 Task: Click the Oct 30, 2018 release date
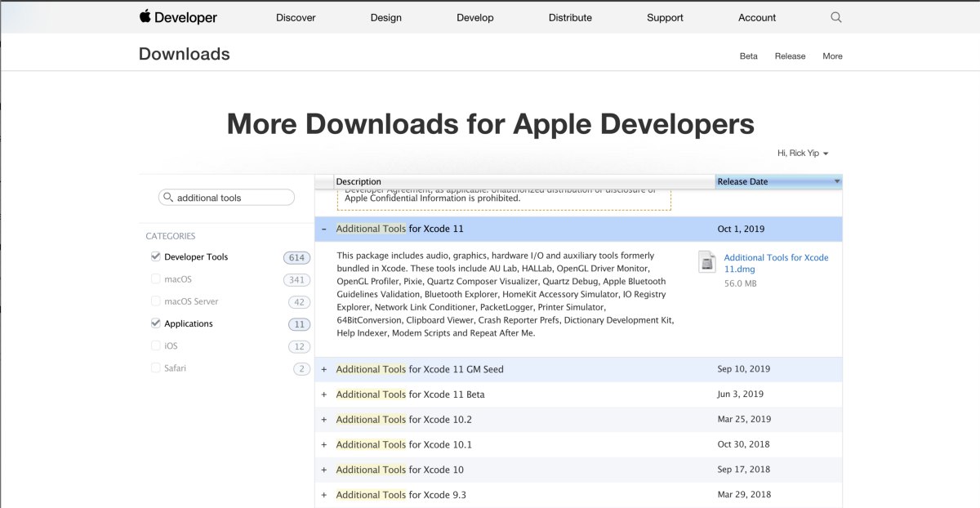[743, 444]
